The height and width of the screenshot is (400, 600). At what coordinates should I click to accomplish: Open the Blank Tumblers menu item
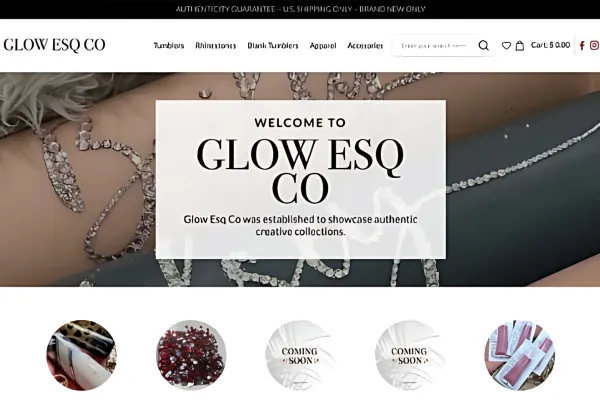coord(273,46)
